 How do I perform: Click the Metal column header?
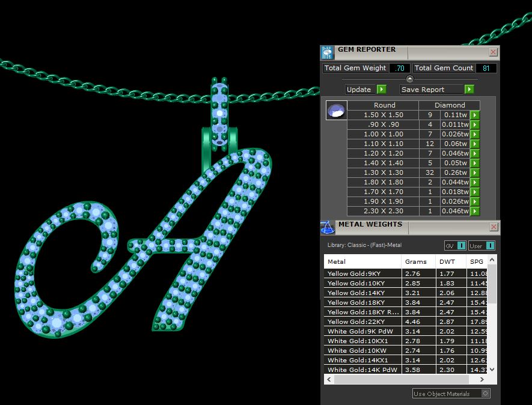coord(362,261)
